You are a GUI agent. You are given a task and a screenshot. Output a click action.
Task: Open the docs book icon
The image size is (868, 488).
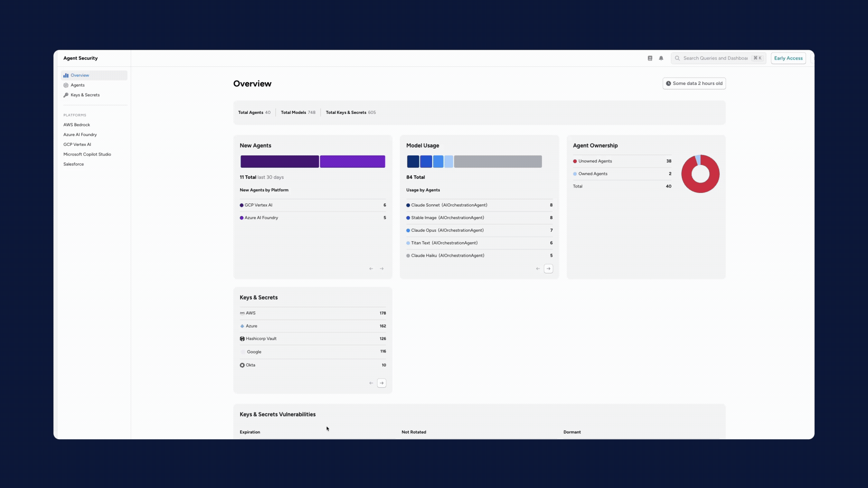point(650,58)
